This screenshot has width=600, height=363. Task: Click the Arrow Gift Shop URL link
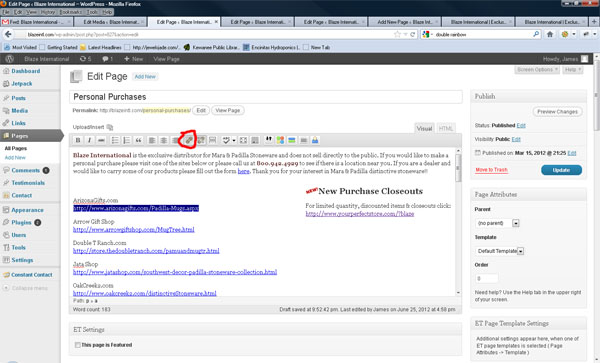coord(134,230)
